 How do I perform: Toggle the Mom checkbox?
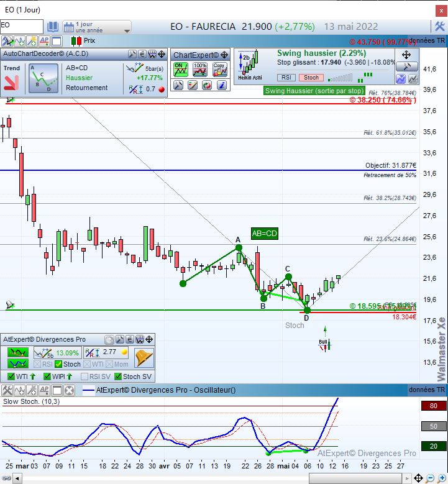109,364
